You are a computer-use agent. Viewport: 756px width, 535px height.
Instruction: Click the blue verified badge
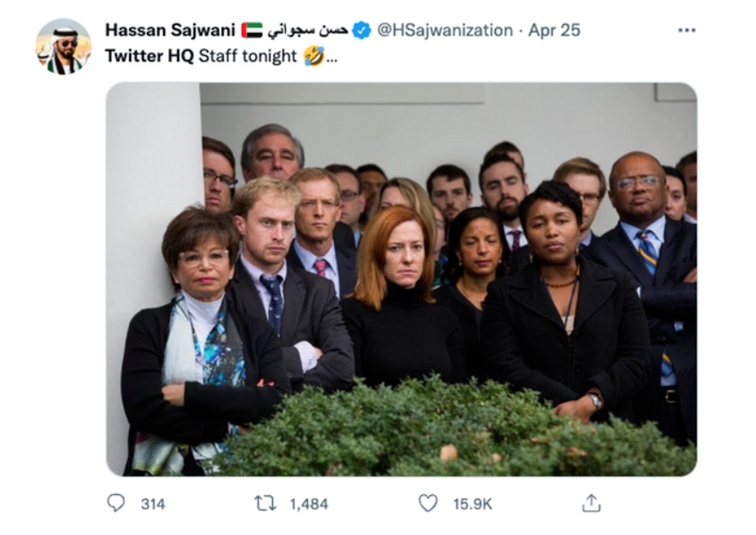[x=362, y=30]
